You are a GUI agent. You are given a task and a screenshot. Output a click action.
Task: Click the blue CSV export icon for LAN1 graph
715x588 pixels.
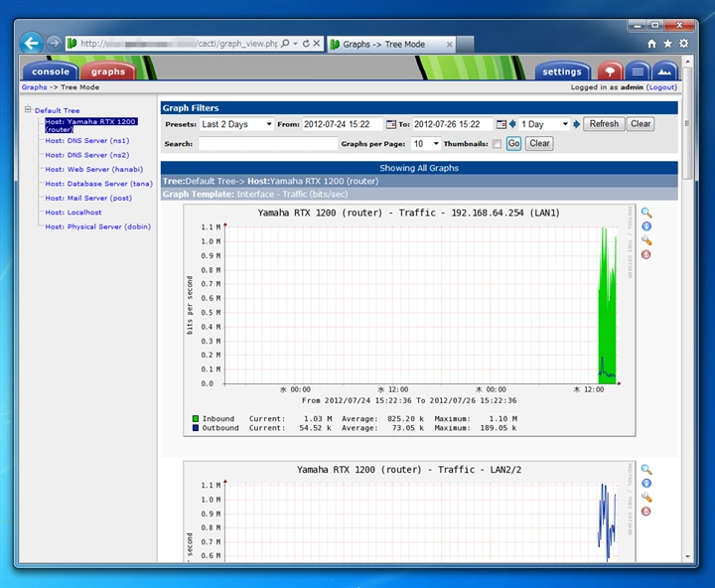(646, 226)
